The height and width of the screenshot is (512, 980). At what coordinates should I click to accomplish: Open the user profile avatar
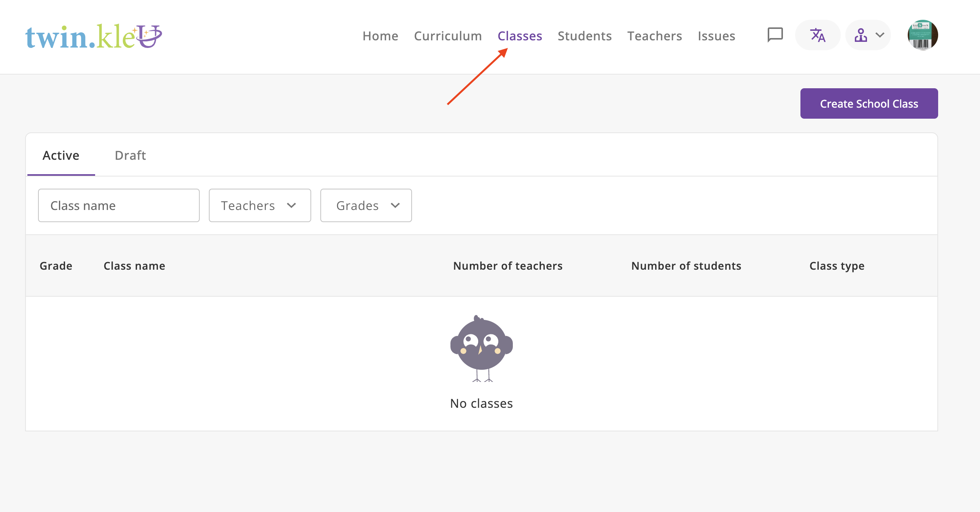(x=923, y=35)
